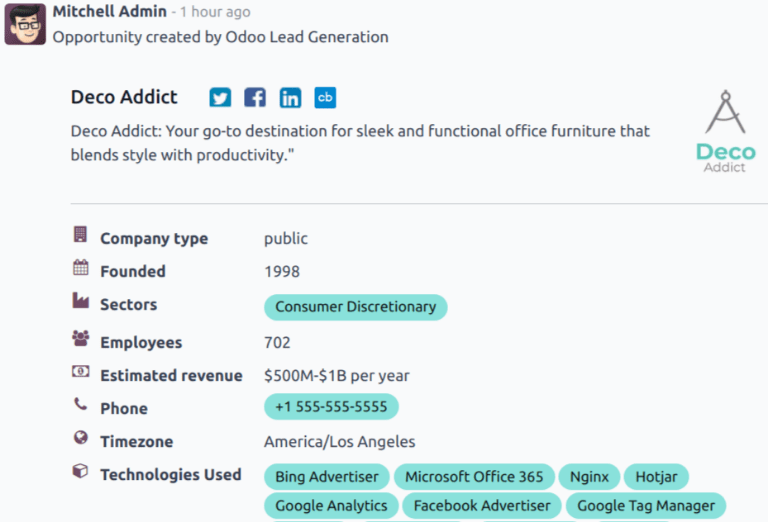
Task: Click the Consumer Discretionary sector tag
Action: pyautogui.click(x=355, y=307)
